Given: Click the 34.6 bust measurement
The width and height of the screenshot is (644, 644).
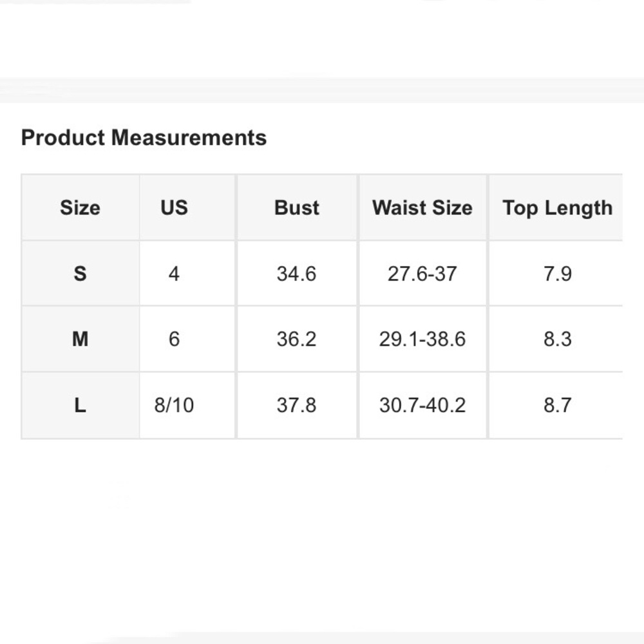Looking at the screenshot, I should tap(296, 274).
